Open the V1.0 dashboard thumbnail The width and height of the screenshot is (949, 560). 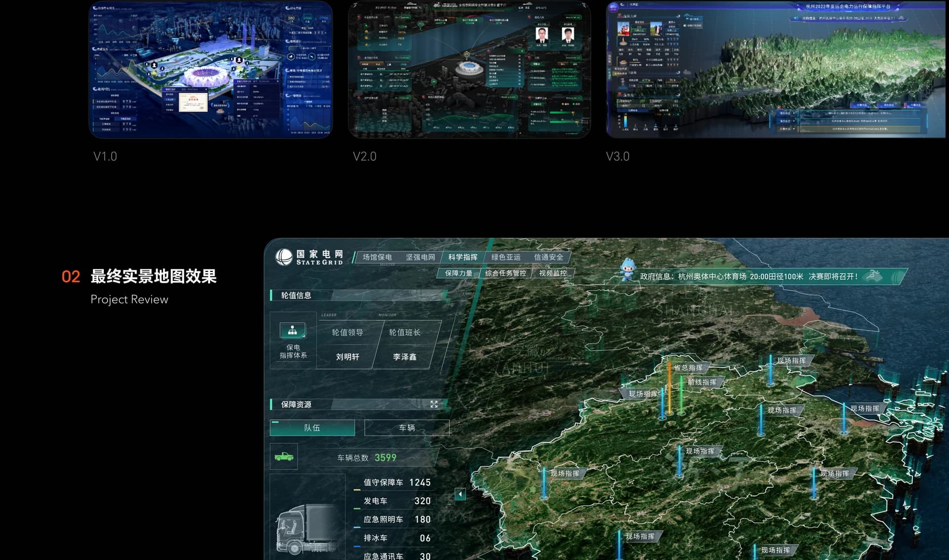tap(211, 70)
